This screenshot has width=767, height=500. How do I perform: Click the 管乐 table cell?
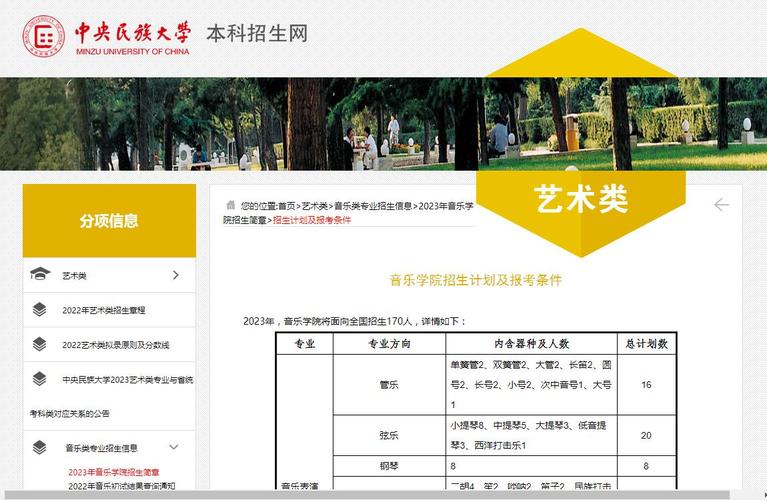(389, 385)
